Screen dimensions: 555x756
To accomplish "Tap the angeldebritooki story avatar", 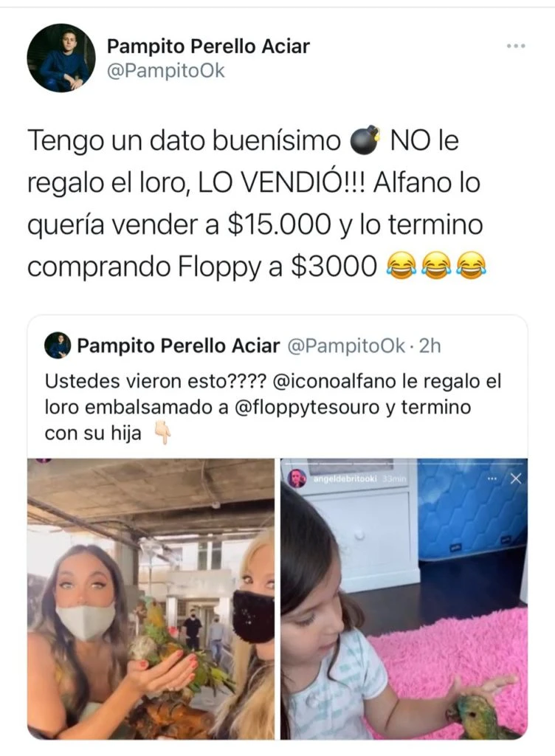I will click(297, 478).
